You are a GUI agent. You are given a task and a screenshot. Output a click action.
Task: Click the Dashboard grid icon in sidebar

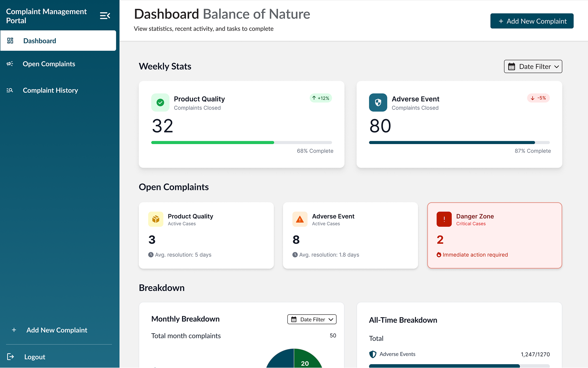click(x=10, y=41)
